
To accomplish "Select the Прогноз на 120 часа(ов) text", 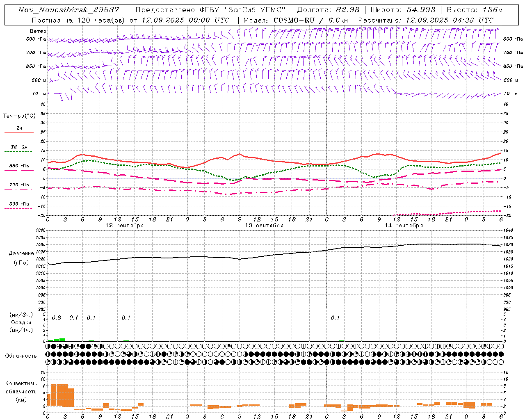I will (79, 20).
